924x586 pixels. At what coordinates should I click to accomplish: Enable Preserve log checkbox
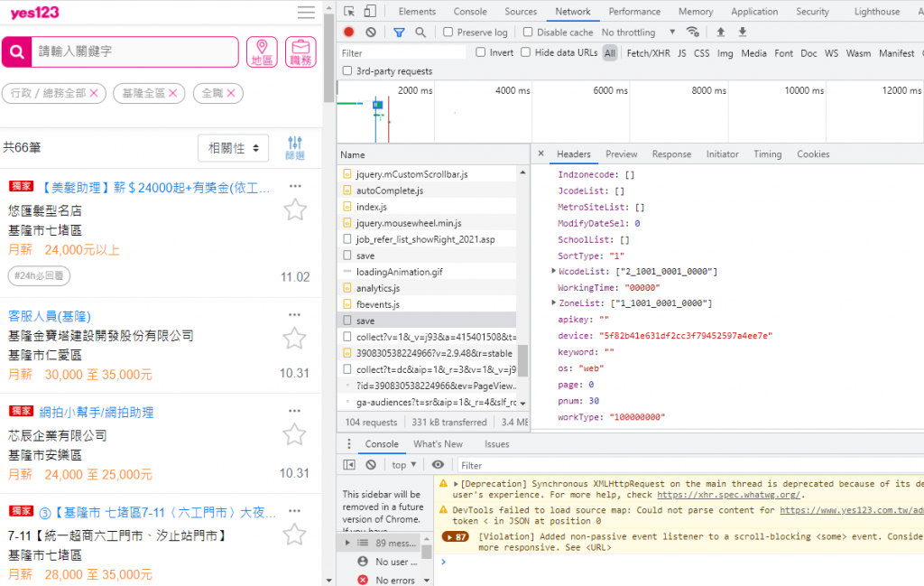[x=448, y=32]
